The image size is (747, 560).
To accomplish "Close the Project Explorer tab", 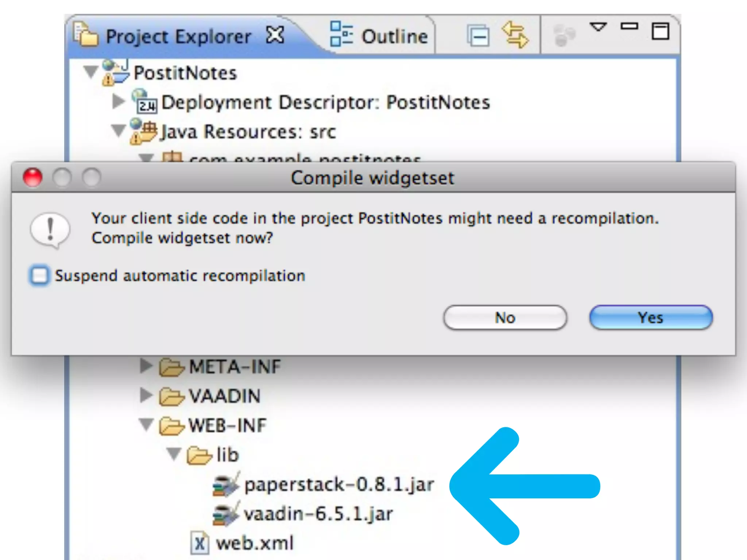I will click(x=275, y=35).
